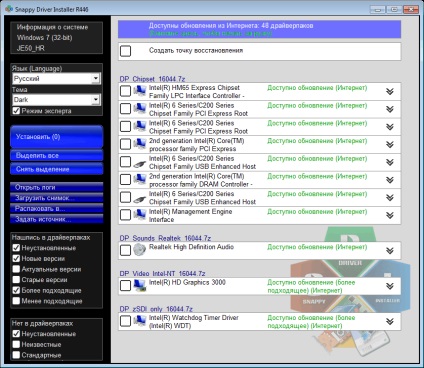The image size is (424, 368).
Task: Expand details for Realtek High Definition Audio
Action: pyautogui.click(x=390, y=251)
